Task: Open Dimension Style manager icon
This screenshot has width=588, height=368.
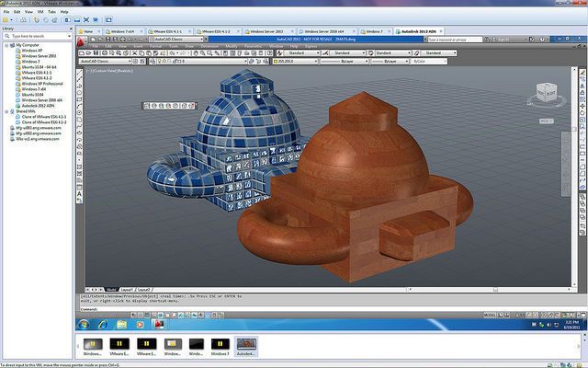Action: (x=325, y=53)
